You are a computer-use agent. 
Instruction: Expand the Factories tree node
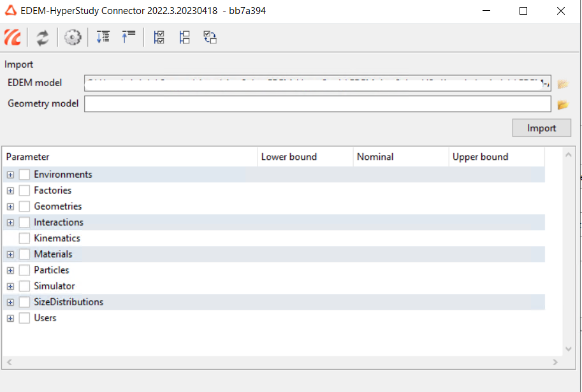click(10, 191)
